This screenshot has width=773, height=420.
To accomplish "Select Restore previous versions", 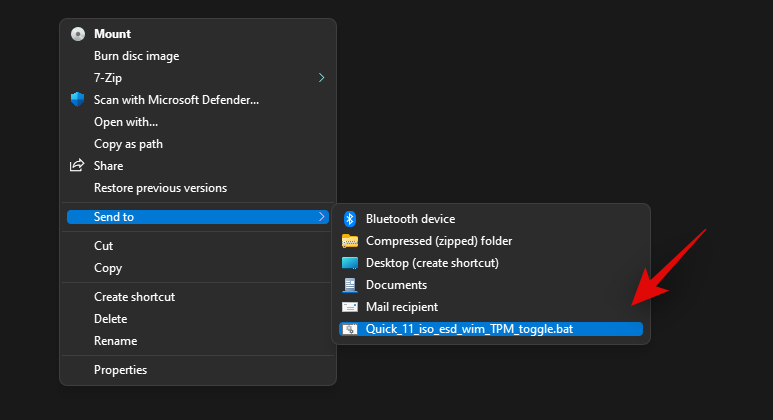I will [x=160, y=188].
